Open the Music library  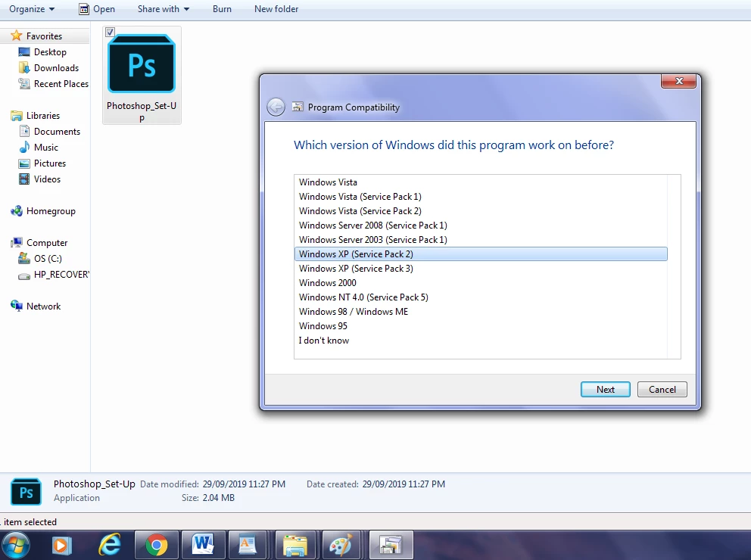[x=46, y=147]
